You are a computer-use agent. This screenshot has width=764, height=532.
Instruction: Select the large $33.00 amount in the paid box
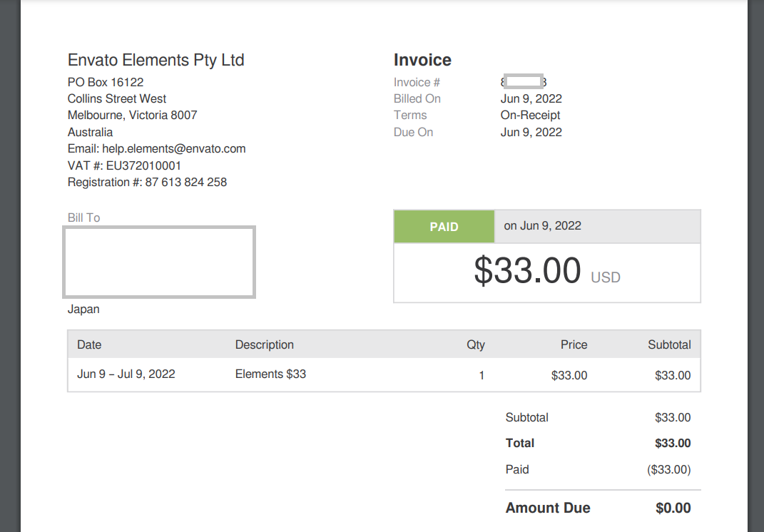[527, 272]
